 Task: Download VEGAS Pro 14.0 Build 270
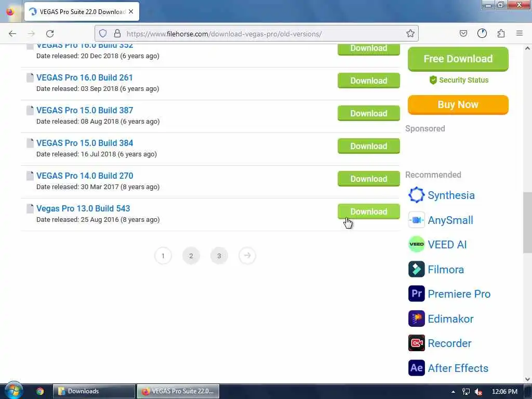point(368,179)
